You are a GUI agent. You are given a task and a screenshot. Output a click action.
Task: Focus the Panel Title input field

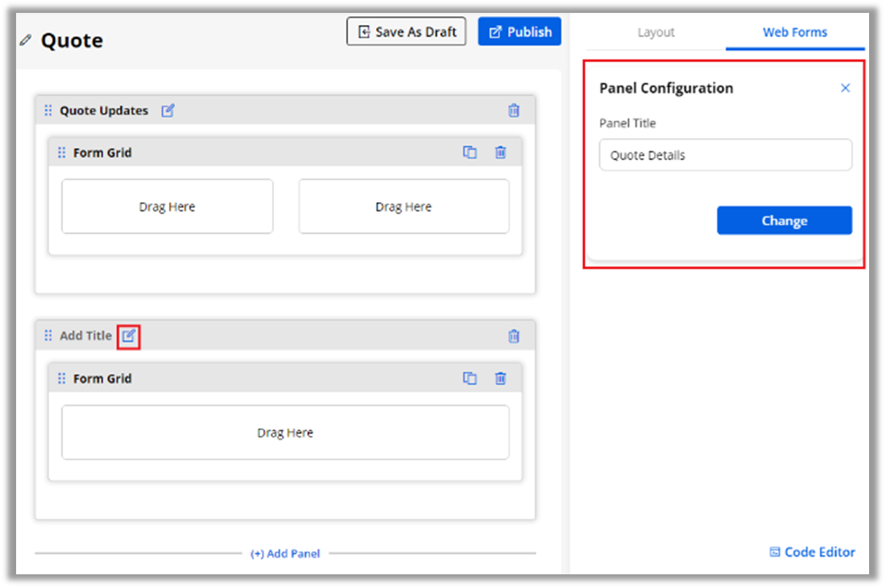725,155
